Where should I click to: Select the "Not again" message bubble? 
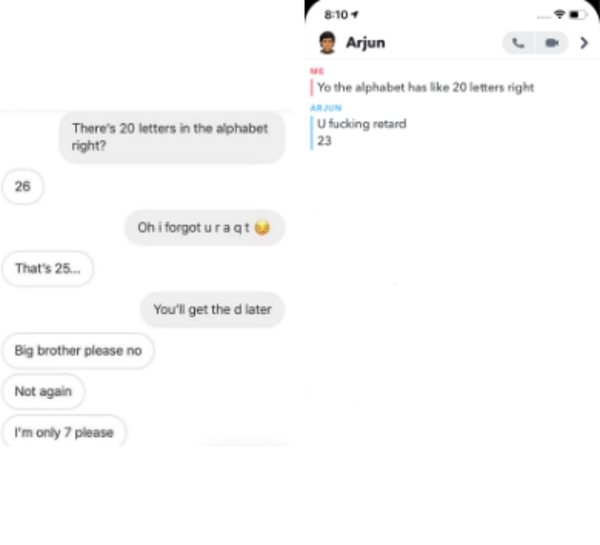(43, 392)
